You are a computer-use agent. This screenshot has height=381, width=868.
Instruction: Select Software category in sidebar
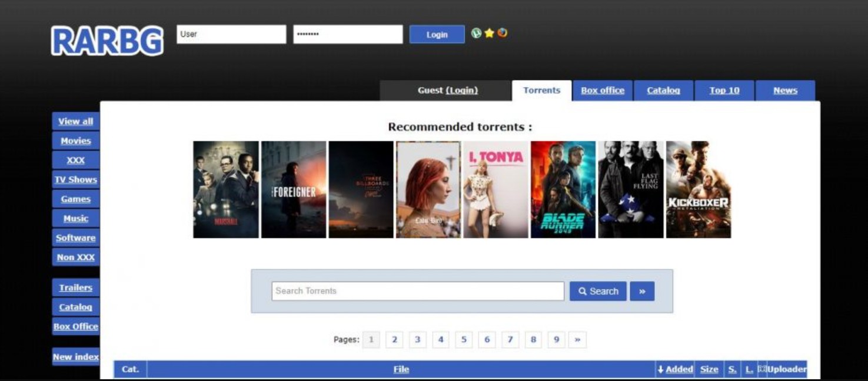(76, 238)
